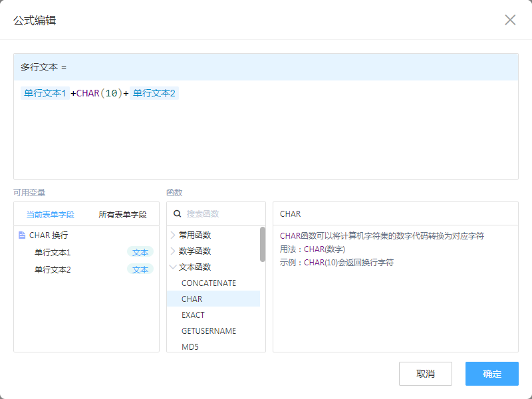Insert the 单行文本1 field variable

coord(53,253)
